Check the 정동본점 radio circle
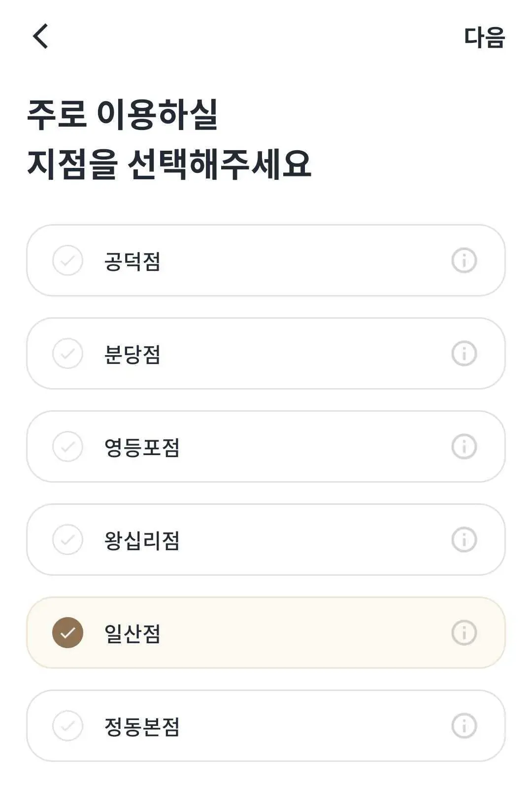Screen dimensions: 532x789 (67, 726)
